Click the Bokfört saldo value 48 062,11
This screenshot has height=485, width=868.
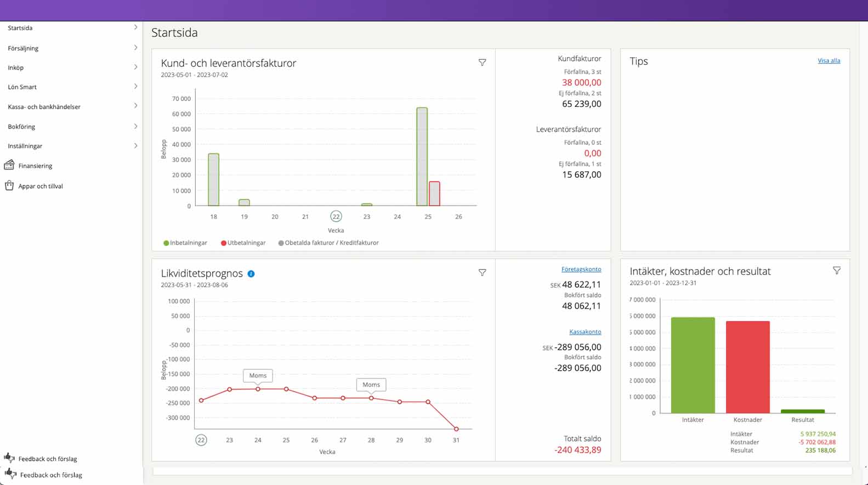point(581,306)
